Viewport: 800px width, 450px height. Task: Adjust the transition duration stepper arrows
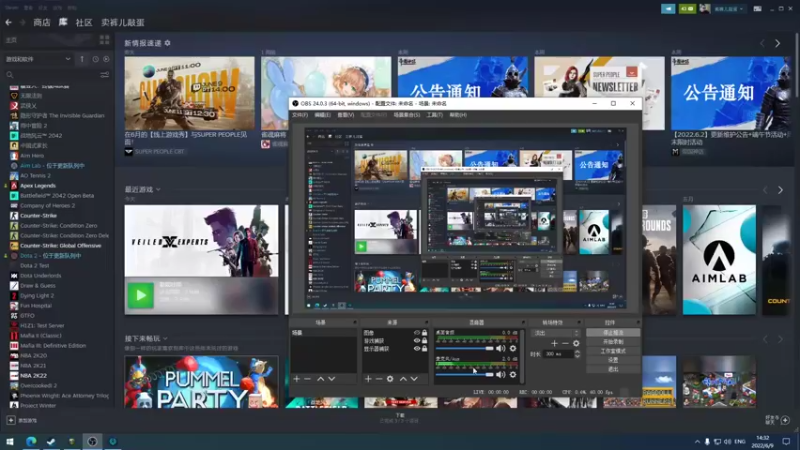pos(578,354)
